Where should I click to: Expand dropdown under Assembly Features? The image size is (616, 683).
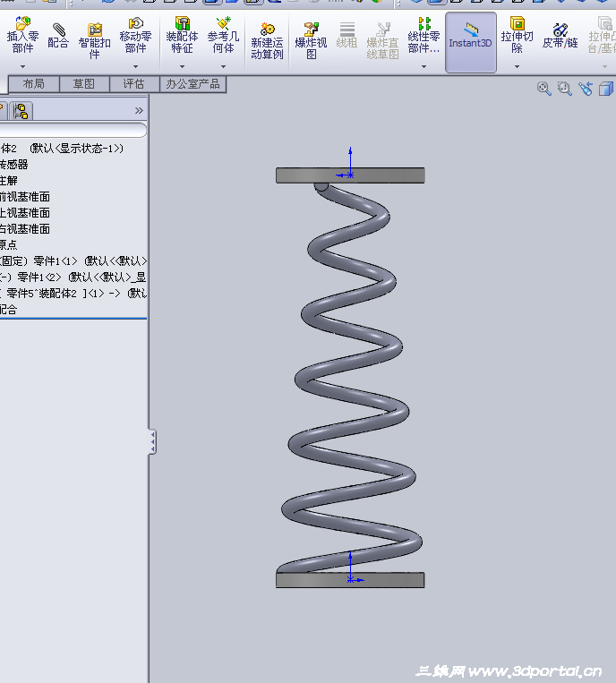tap(182, 66)
